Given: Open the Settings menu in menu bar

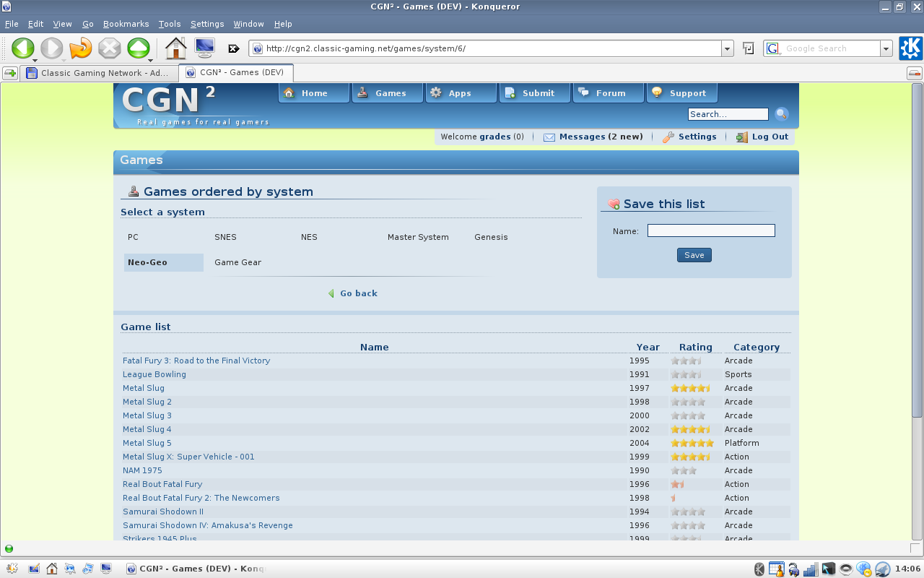Looking at the screenshot, I should [207, 24].
